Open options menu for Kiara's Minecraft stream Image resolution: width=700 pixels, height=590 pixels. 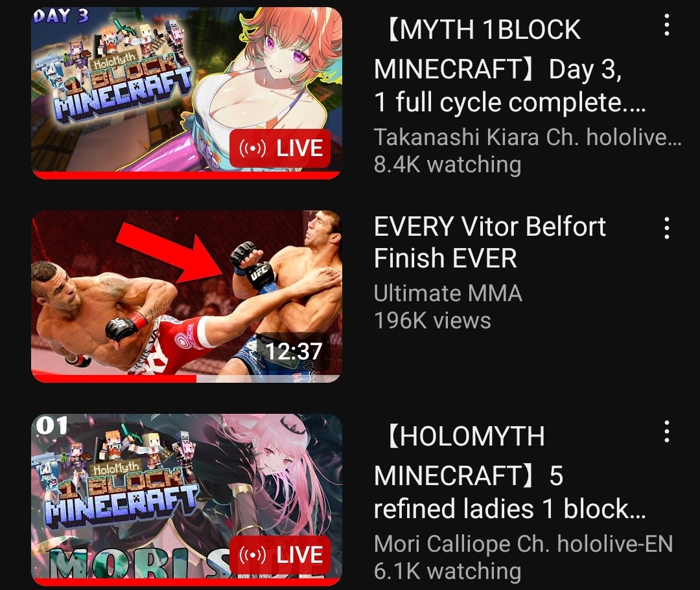[666, 25]
